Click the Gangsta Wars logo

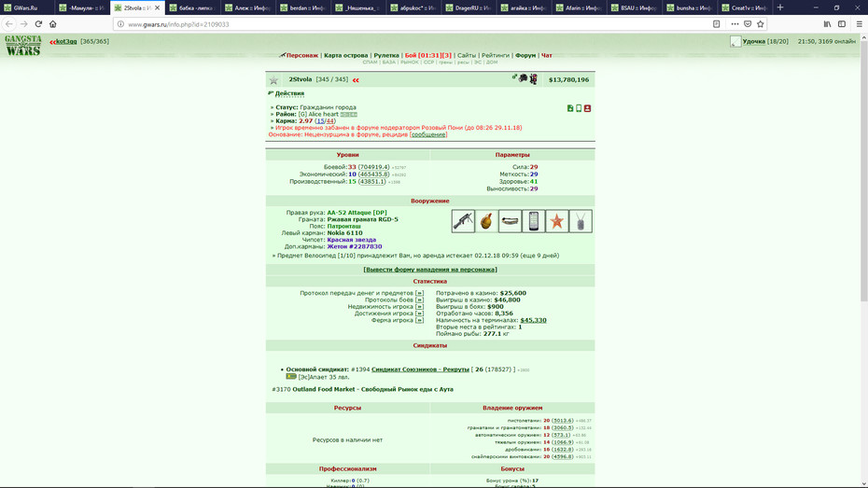[x=23, y=46]
